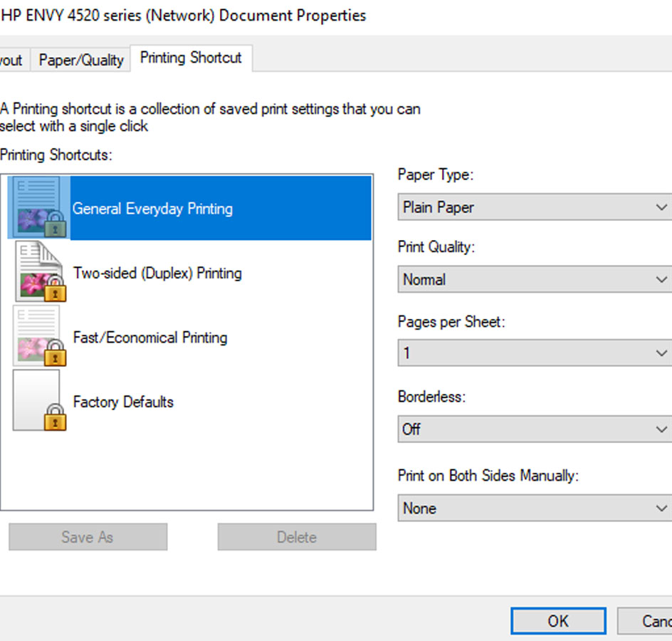
Task: Click the Save As button
Action: click(x=88, y=537)
